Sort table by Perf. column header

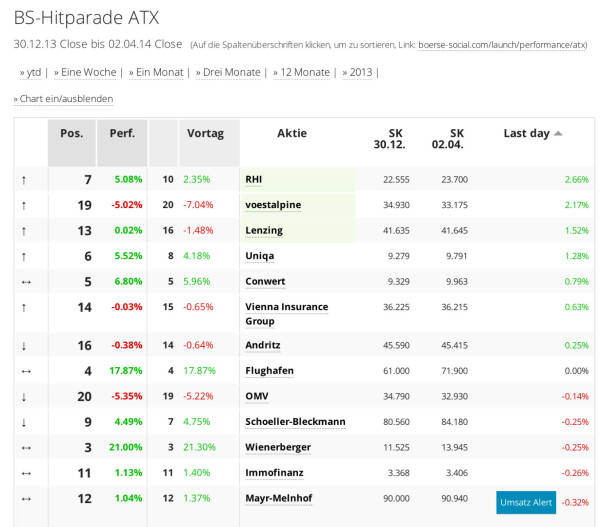(x=122, y=133)
